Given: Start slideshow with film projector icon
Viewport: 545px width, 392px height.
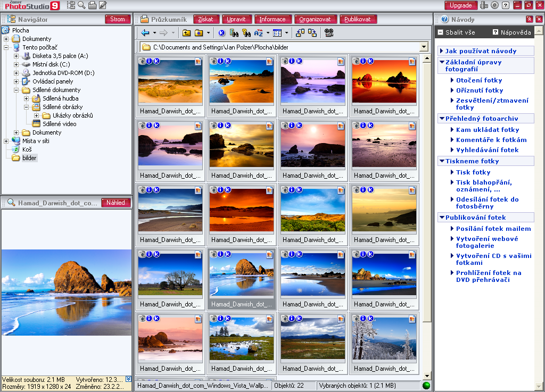Looking at the screenshot, I should click(329, 32).
